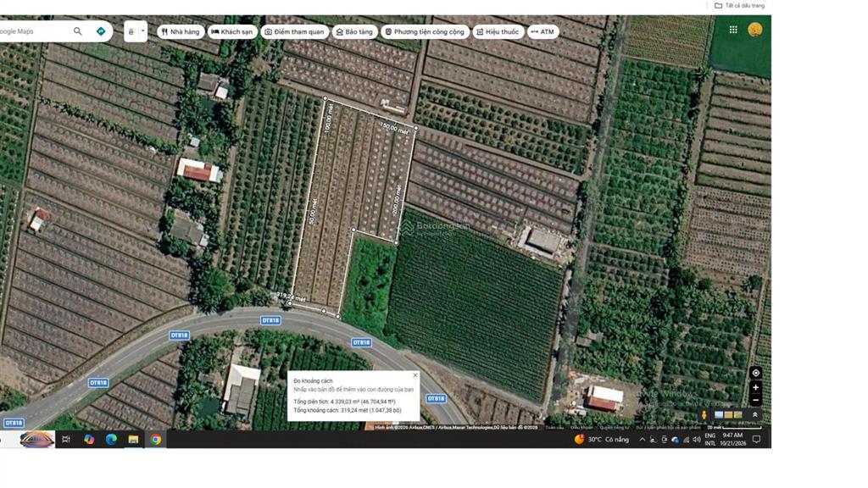The width and height of the screenshot is (868, 488).
Task: Open the Google account avatar
Action: [x=755, y=30]
